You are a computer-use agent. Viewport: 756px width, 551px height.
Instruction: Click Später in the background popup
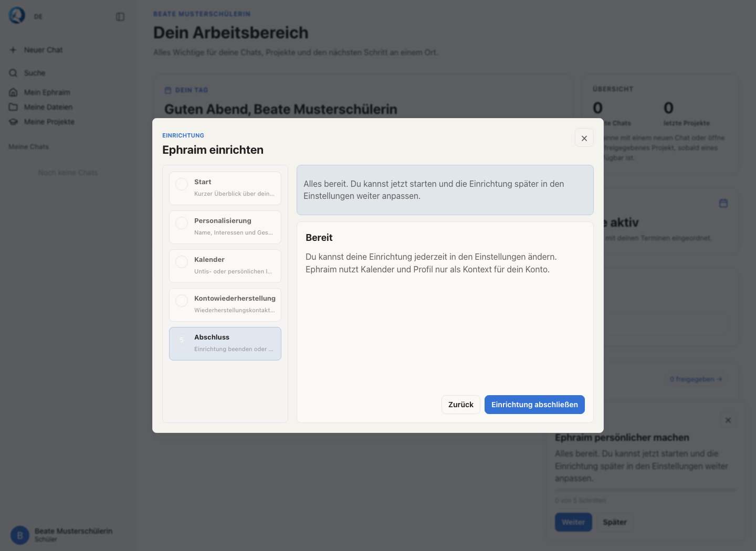(x=615, y=522)
